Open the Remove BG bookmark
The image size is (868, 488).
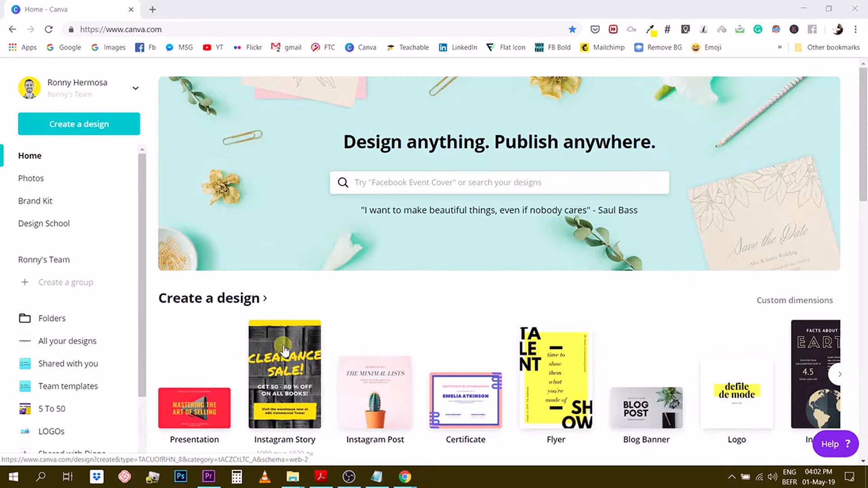pyautogui.click(x=658, y=47)
